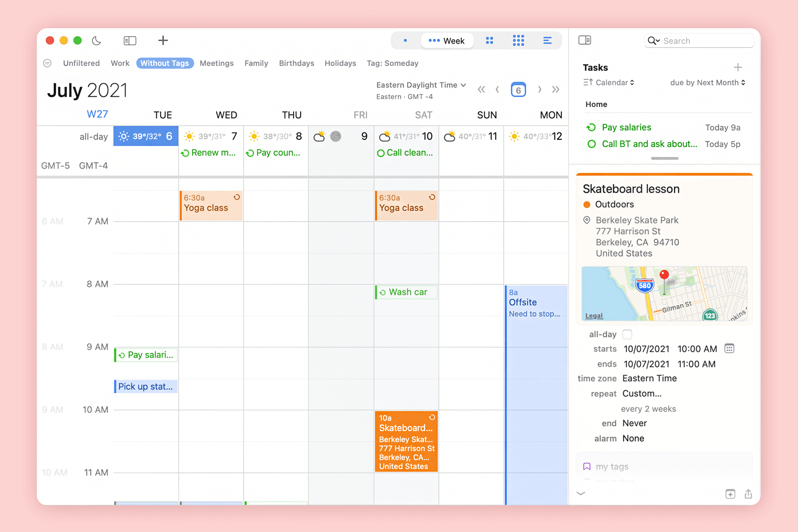The height and width of the screenshot is (532, 798).
Task: Click the search magnifier icon
Action: (x=653, y=40)
